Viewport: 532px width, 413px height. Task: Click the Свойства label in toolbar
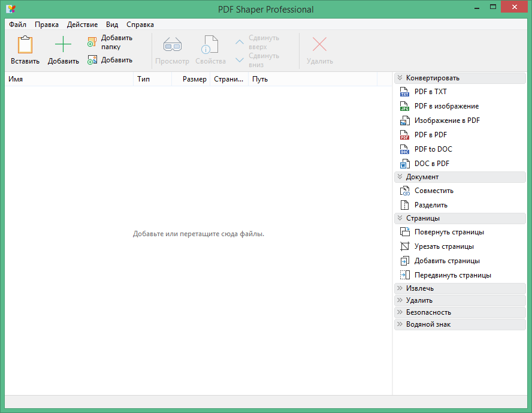(210, 61)
